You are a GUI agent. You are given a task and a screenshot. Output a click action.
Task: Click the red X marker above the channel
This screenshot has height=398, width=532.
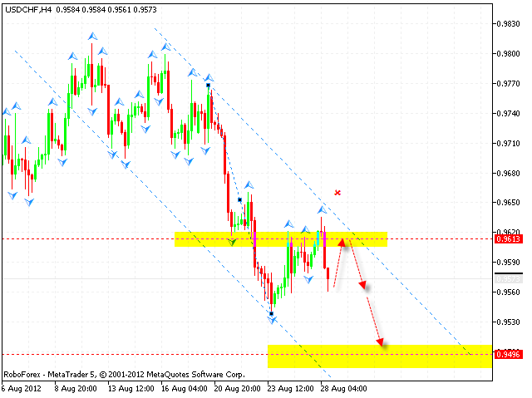[x=337, y=193]
